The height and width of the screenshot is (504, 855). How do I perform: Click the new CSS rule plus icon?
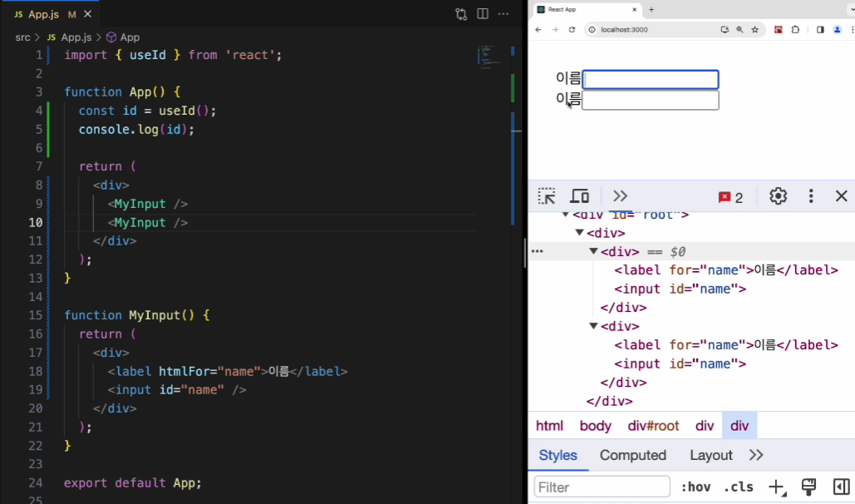776,487
